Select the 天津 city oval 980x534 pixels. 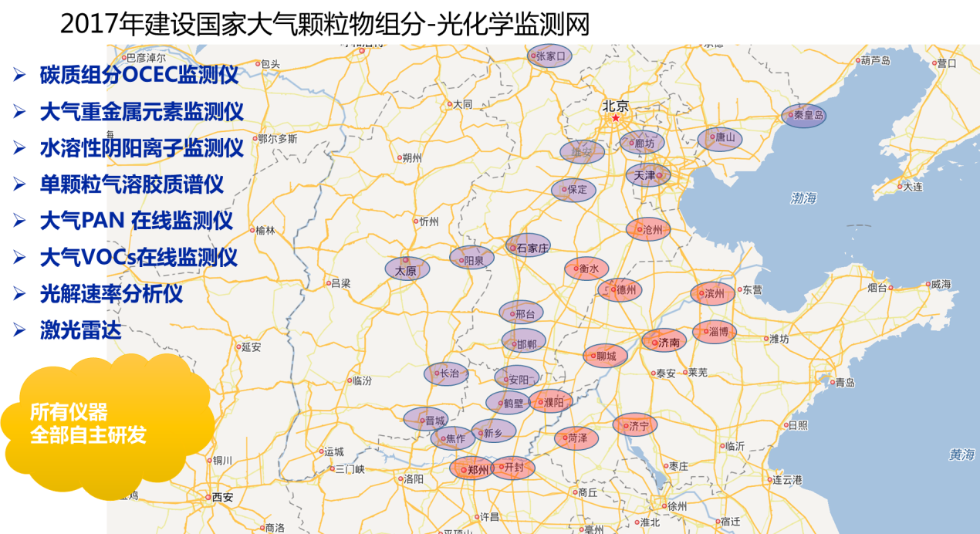coord(647,175)
